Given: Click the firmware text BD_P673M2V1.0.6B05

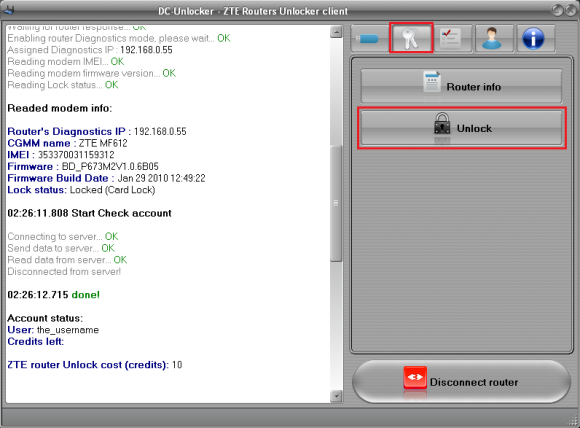Looking at the screenshot, I should pos(110,166).
